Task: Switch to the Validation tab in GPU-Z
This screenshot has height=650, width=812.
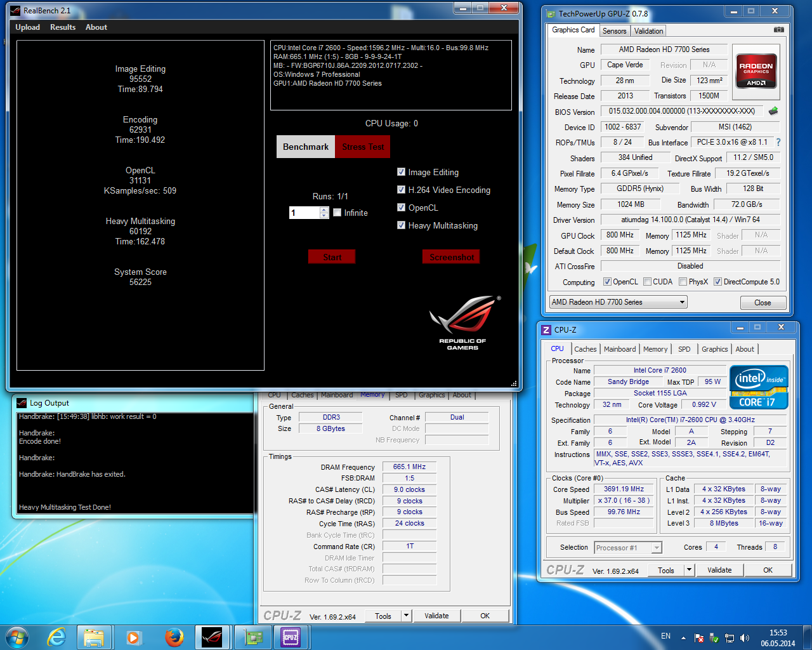Action: tap(648, 31)
